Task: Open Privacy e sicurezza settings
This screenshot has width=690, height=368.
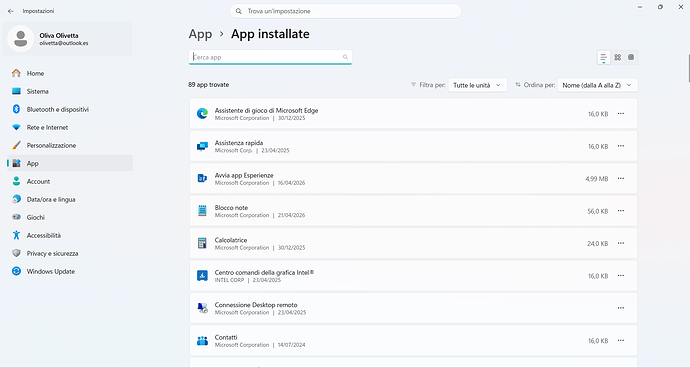Action: point(70,254)
